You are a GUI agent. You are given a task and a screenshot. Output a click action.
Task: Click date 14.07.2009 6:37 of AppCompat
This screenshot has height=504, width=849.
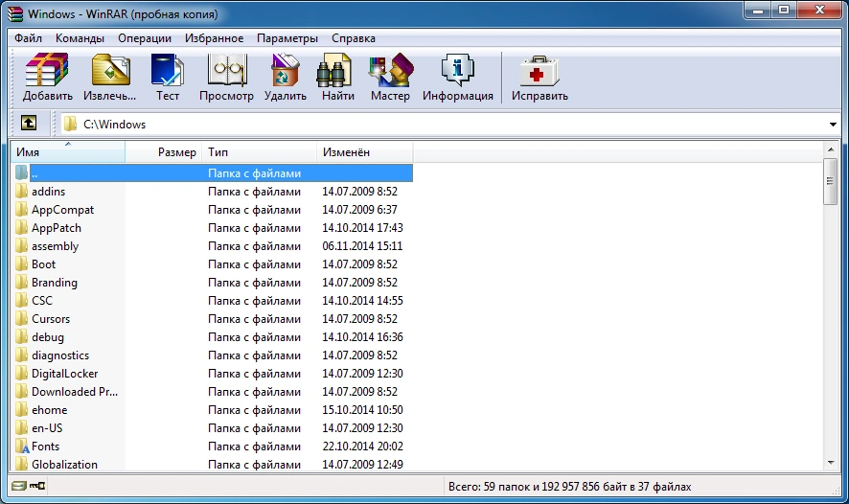pos(359,210)
